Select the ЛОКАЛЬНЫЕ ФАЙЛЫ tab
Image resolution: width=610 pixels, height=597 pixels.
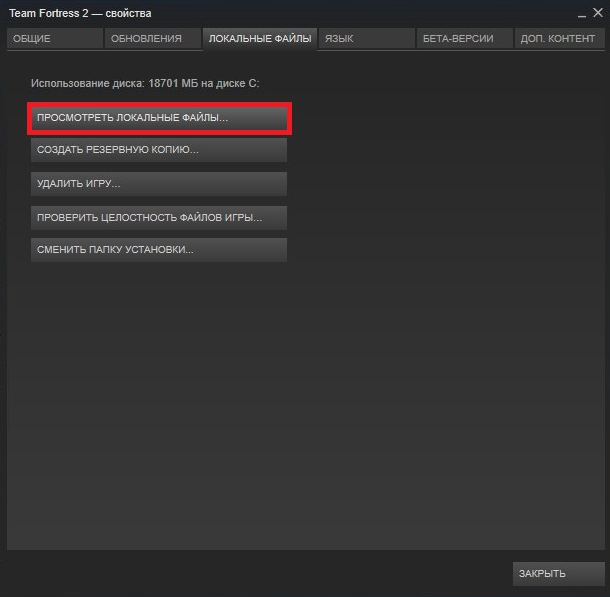coord(260,39)
